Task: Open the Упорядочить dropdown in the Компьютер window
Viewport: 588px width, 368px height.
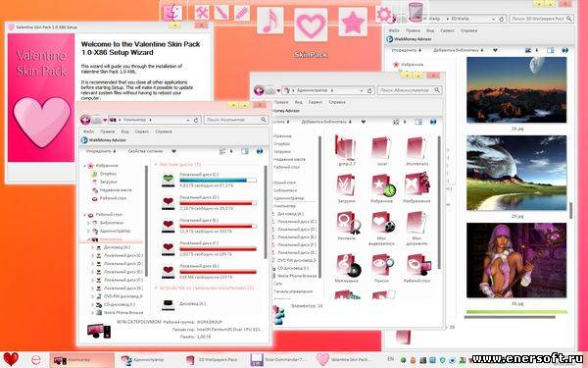Action: click(x=101, y=151)
